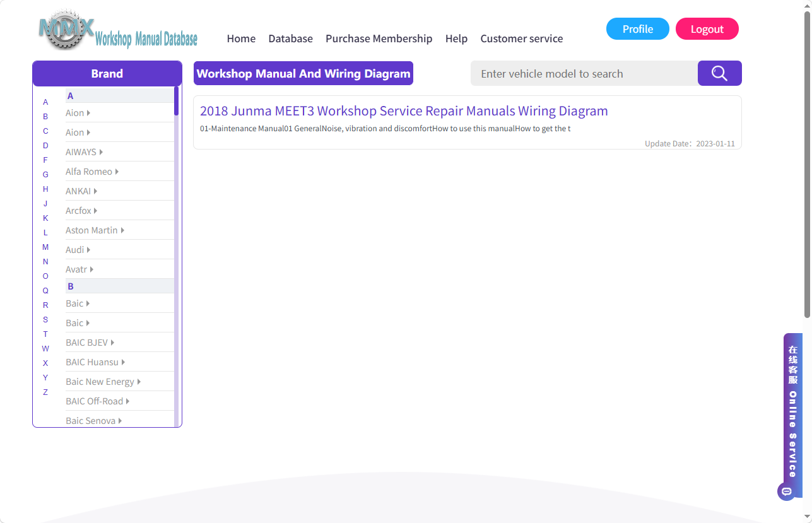Jump to letter F in alphabet index
Viewport: 812px width, 523px height.
tap(45, 160)
